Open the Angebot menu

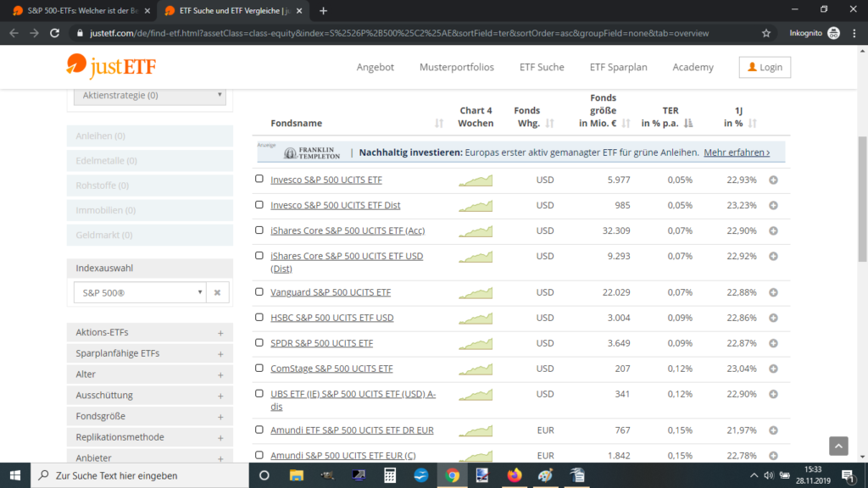point(376,67)
